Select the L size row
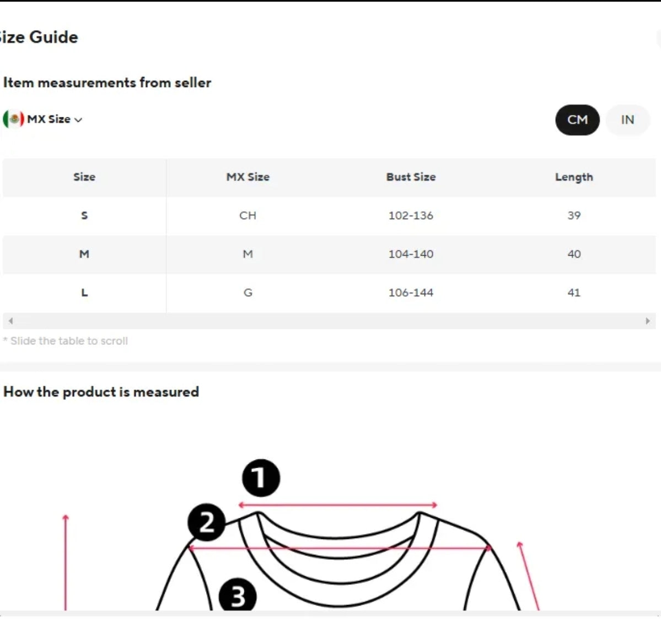The height and width of the screenshot is (644, 661). 84,293
